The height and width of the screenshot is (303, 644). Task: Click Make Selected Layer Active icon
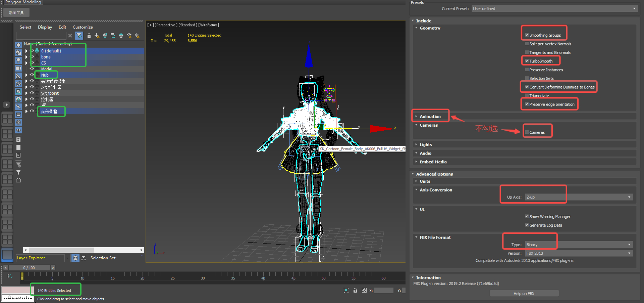tap(121, 36)
